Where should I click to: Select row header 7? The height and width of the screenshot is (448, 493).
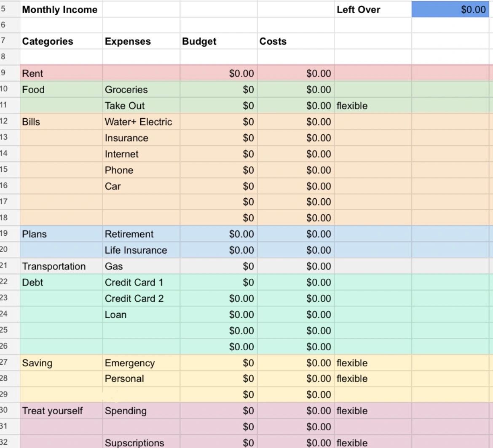tap(10, 40)
